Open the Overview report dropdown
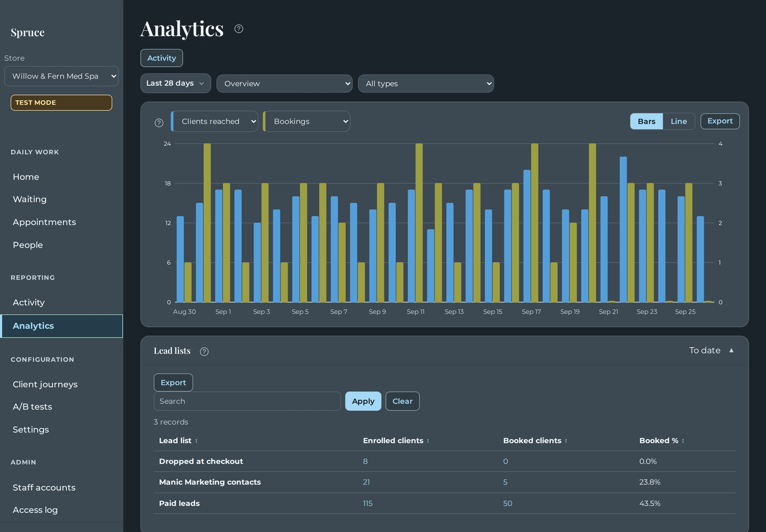Viewport: 766px width, 532px height. 284,83
